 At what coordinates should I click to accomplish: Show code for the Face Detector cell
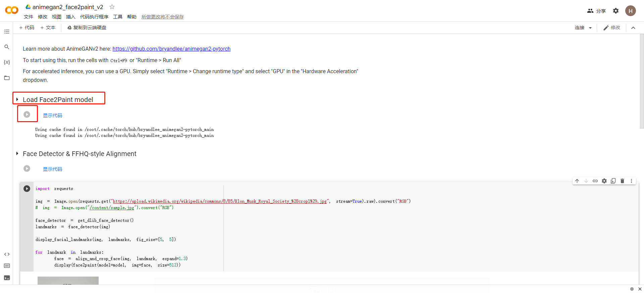click(x=52, y=169)
